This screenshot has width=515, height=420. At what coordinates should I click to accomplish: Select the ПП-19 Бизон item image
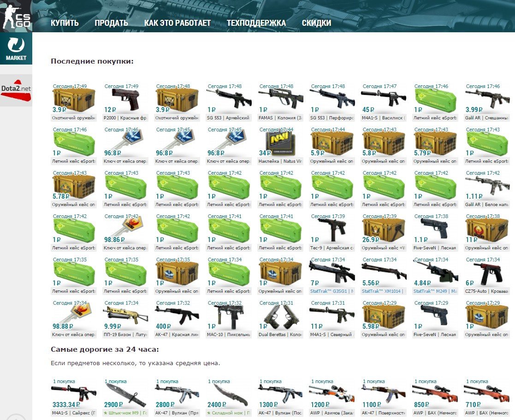coord(125,316)
